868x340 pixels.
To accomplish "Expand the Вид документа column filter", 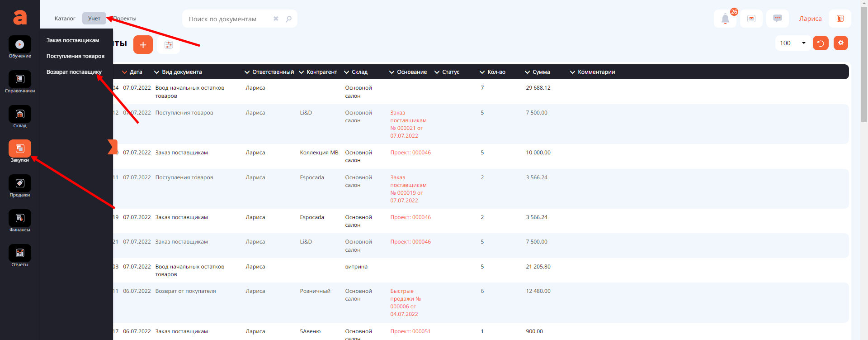I will [x=157, y=72].
